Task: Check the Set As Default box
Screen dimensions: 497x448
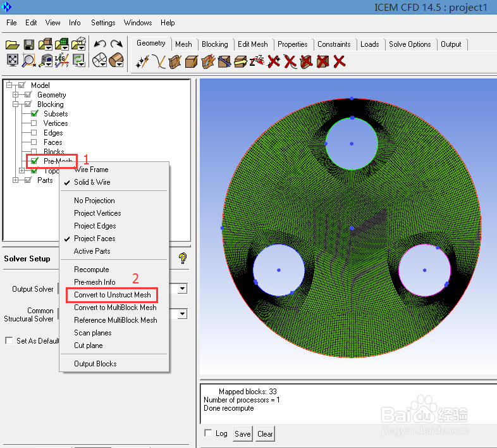Action: [9, 341]
